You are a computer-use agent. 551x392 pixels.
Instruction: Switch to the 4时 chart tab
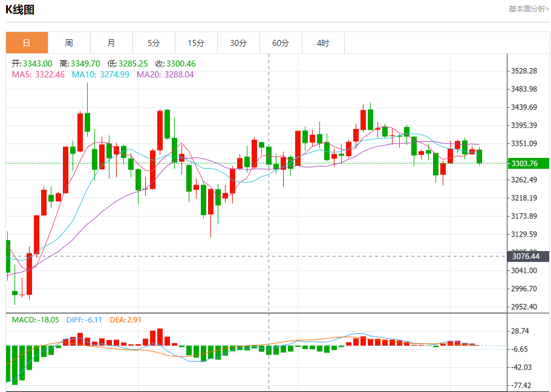tap(323, 43)
